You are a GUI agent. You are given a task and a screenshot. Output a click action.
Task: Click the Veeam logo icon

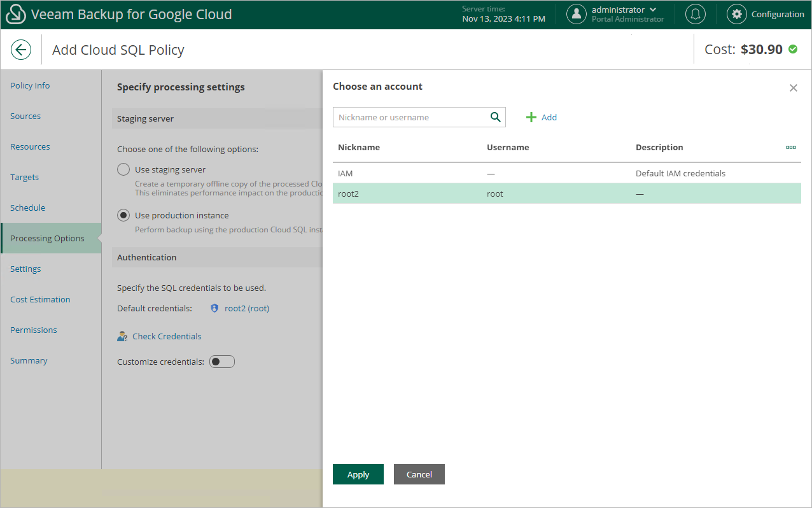15,14
